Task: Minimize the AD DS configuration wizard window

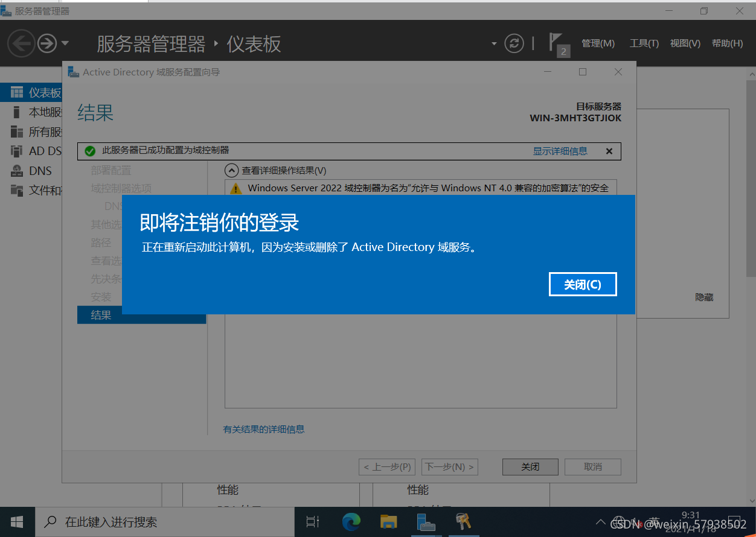Action: (547, 72)
